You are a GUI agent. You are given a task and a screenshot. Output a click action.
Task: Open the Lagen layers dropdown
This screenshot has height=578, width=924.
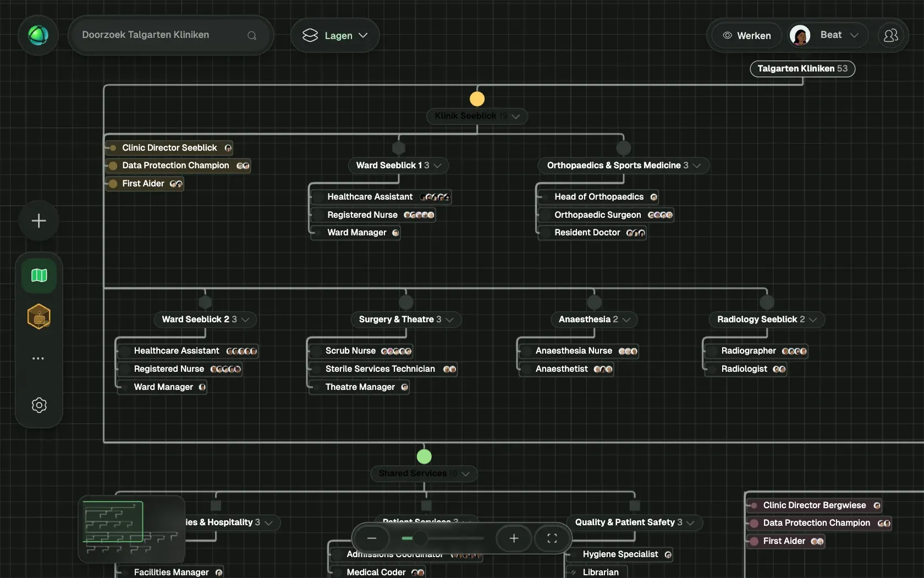pos(335,35)
